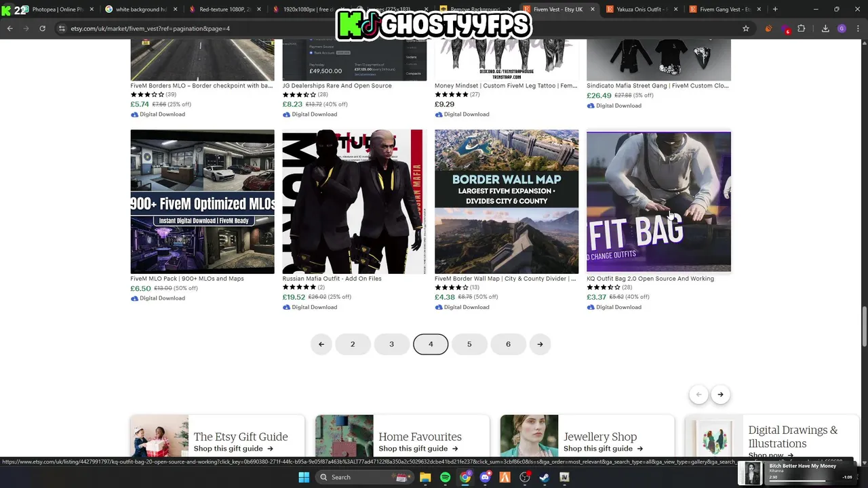This screenshot has width=868, height=488.
Task: Close the Yakuza Onis Outfit tab
Action: (x=676, y=9)
